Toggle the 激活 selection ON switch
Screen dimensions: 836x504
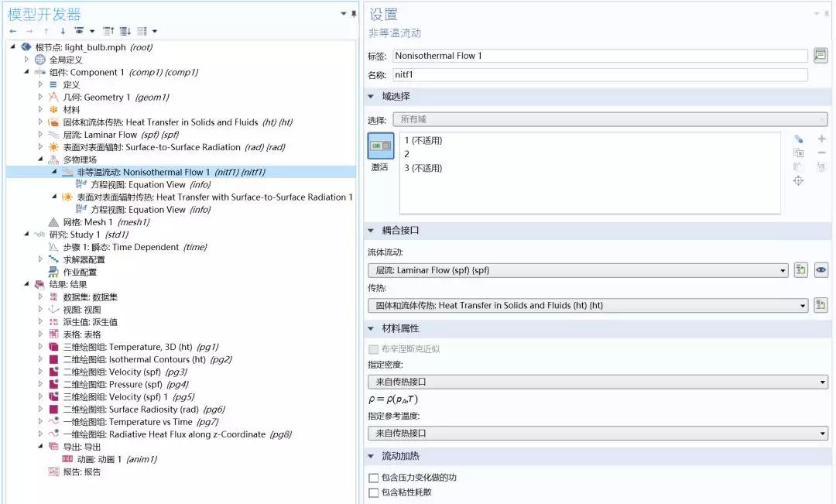pos(380,146)
